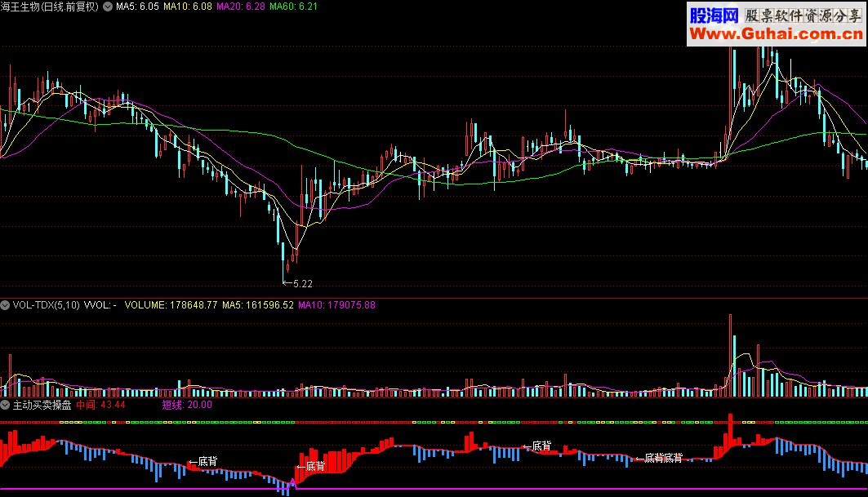Click the MA10: 6.08 label
The height and width of the screenshot is (497, 868).
click(188, 7)
